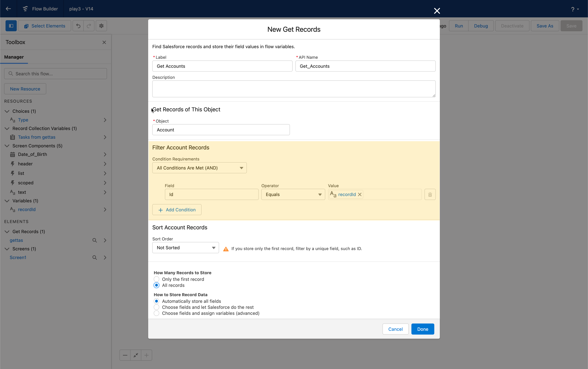Zoom out canvas with minus button
Image resolution: width=588 pixels, height=369 pixels.
tap(125, 355)
